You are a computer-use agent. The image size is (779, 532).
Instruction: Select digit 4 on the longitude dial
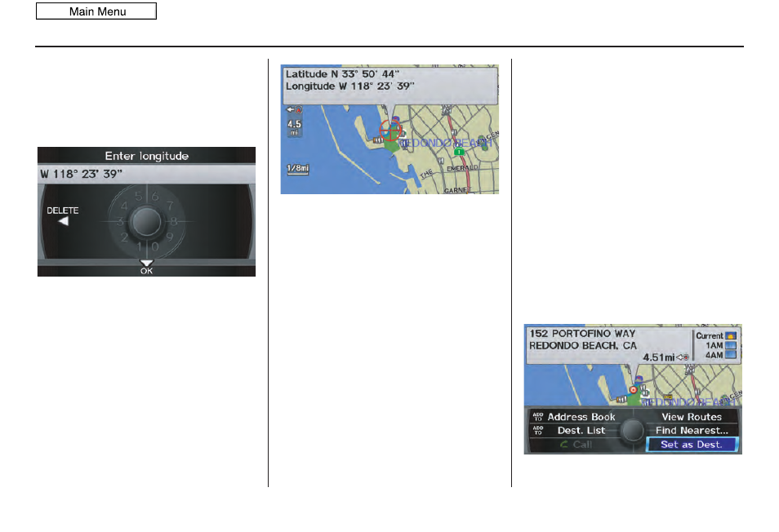(124, 206)
